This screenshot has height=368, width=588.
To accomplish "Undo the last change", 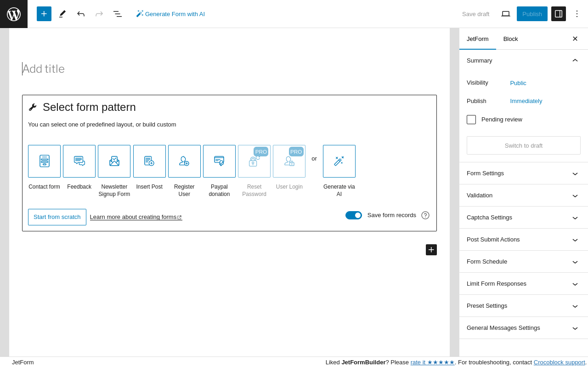I will pos(81,14).
